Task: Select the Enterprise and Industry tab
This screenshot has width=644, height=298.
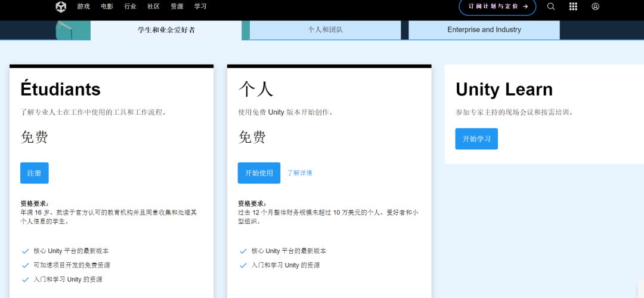Action: 484,30
